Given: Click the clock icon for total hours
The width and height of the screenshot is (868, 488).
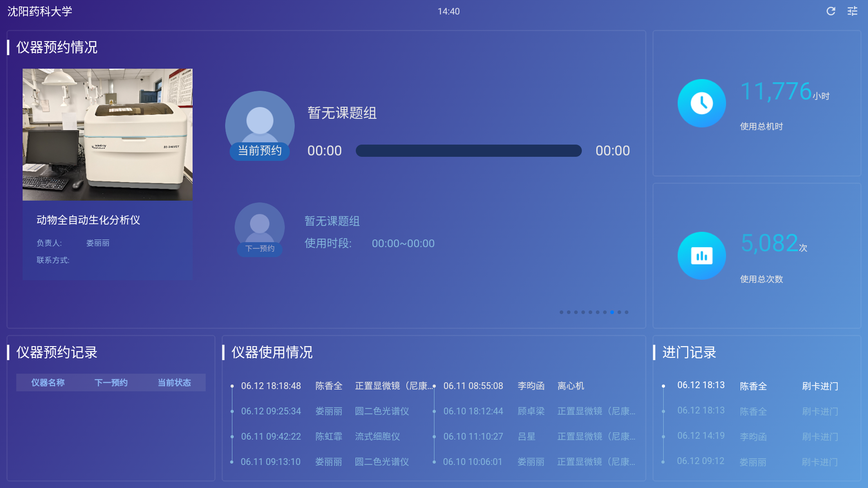Looking at the screenshot, I should (702, 103).
